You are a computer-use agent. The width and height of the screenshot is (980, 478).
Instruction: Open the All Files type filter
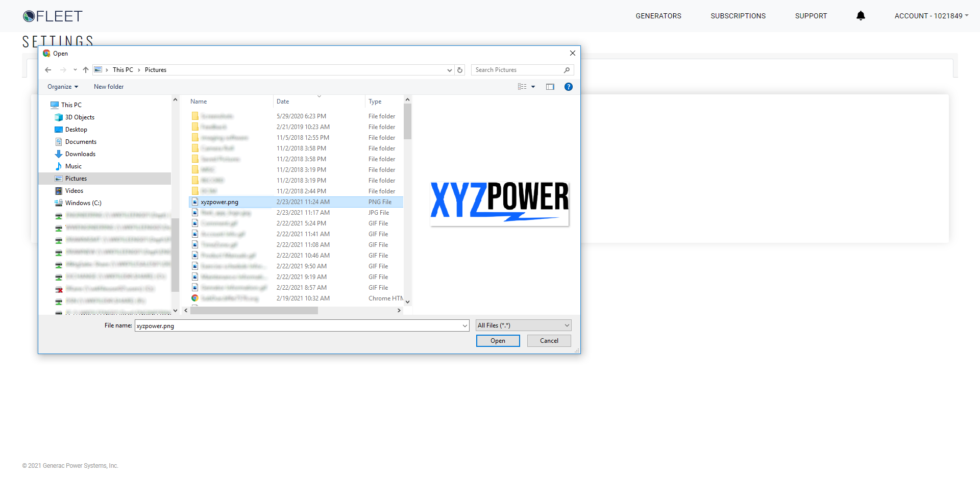(x=524, y=325)
